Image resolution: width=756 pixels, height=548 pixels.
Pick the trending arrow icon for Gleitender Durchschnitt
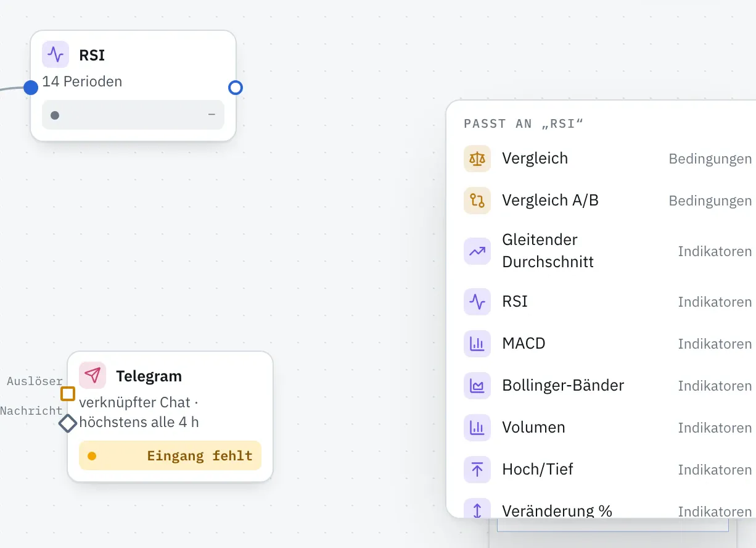pyautogui.click(x=477, y=251)
